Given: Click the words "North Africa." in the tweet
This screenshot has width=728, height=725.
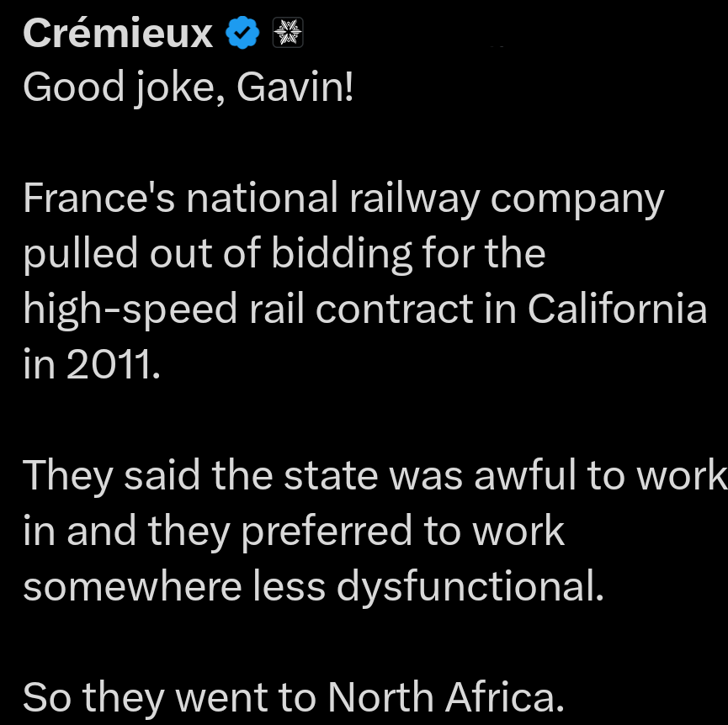Looking at the screenshot, I should point(443,697).
